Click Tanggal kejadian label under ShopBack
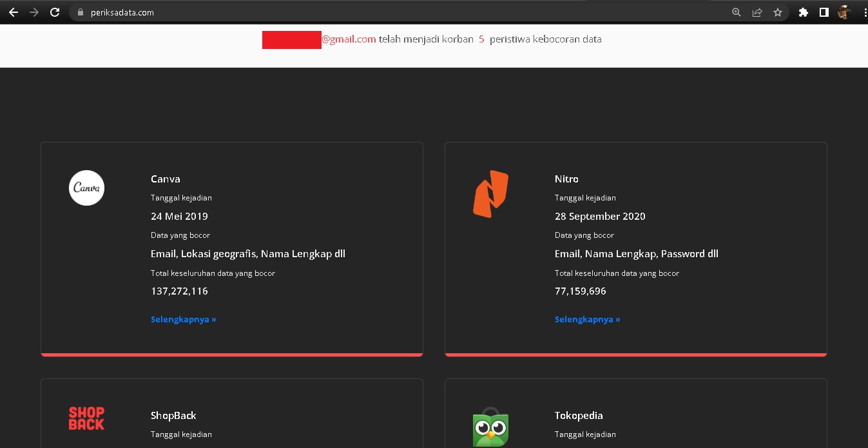The width and height of the screenshot is (868, 448). coord(181,434)
